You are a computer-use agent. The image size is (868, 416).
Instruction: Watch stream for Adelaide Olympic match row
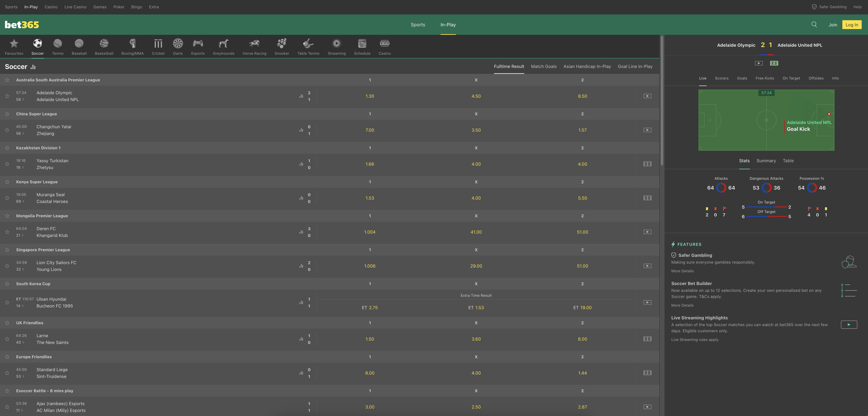[647, 96]
